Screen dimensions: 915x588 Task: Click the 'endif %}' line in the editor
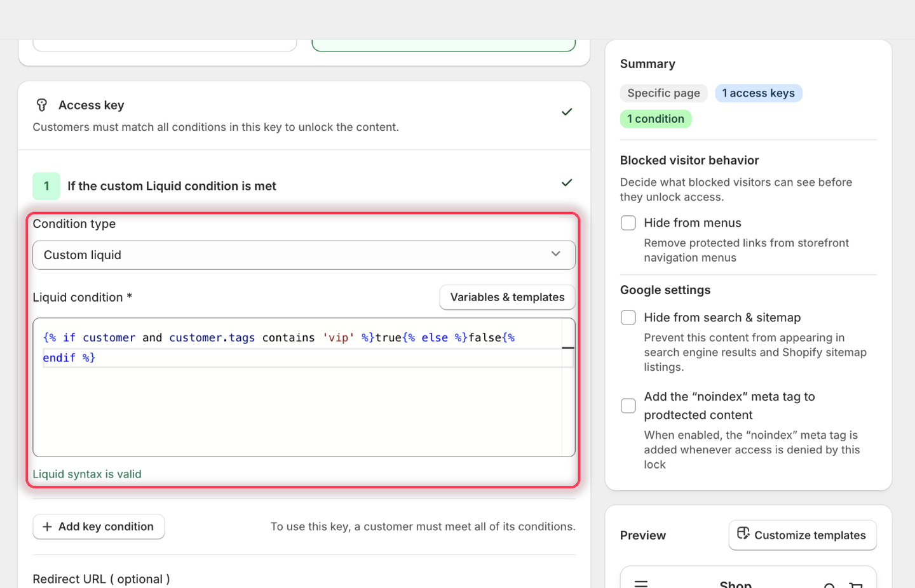point(69,358)
